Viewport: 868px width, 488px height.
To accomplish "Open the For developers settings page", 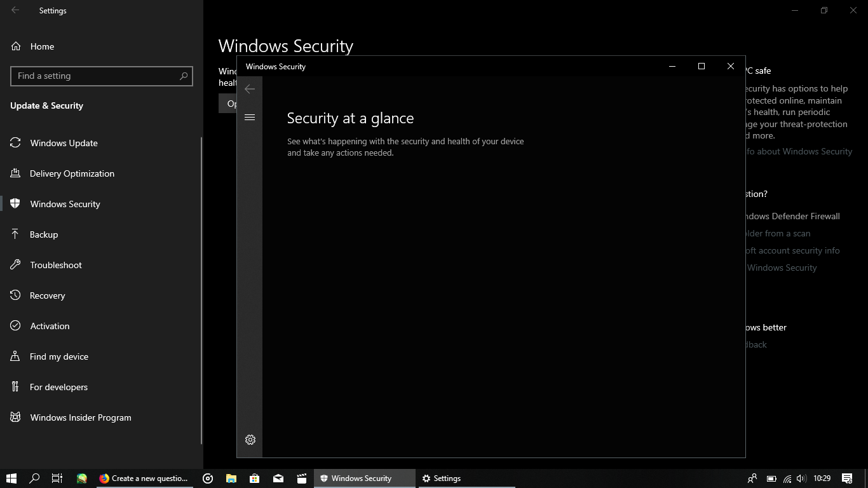I will [102, 387].
